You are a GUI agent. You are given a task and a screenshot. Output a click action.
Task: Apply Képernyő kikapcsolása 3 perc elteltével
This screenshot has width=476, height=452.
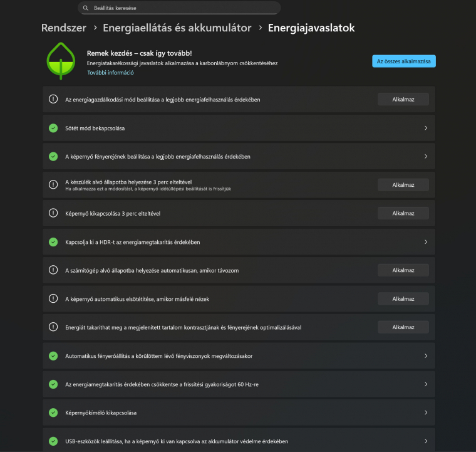tap(403, 213)
